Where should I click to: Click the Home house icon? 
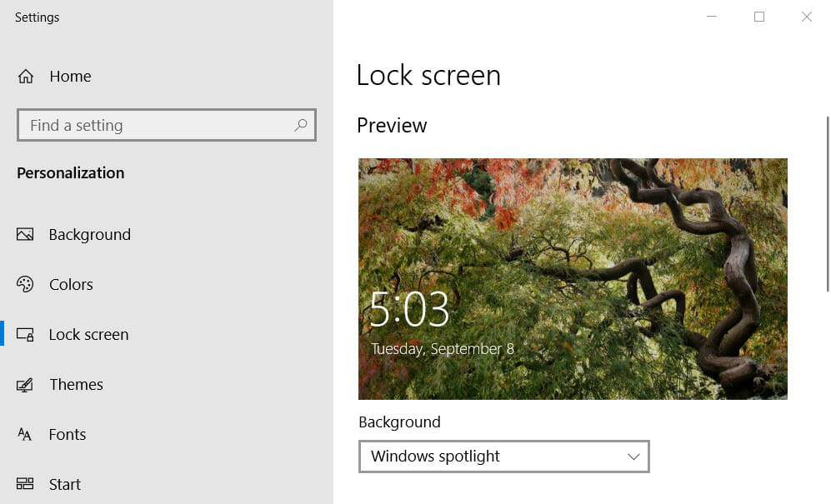click(26, 76)
